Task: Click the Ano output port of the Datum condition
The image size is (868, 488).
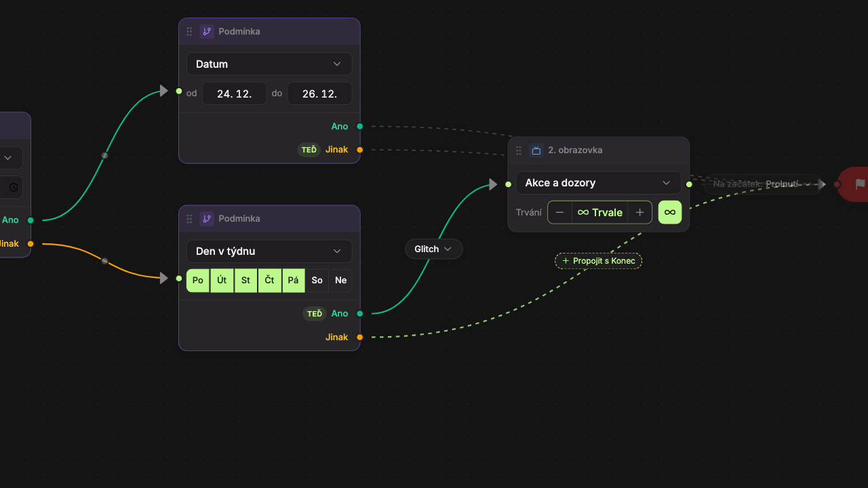Action: tap(360, 126)
